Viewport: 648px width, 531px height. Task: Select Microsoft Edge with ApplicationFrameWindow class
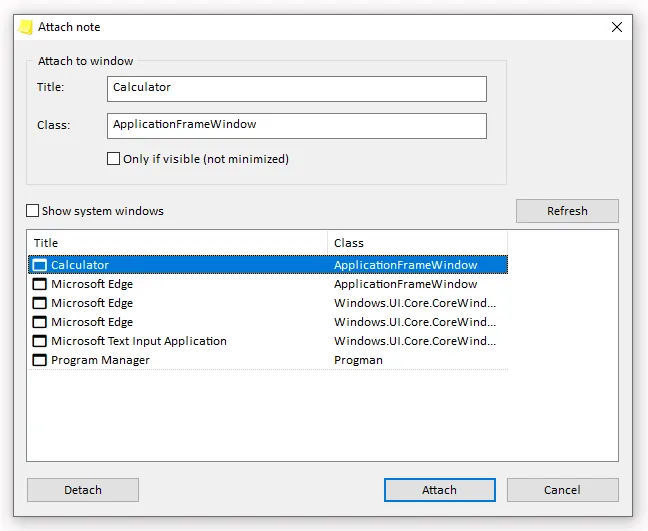[x=268, y=284]
